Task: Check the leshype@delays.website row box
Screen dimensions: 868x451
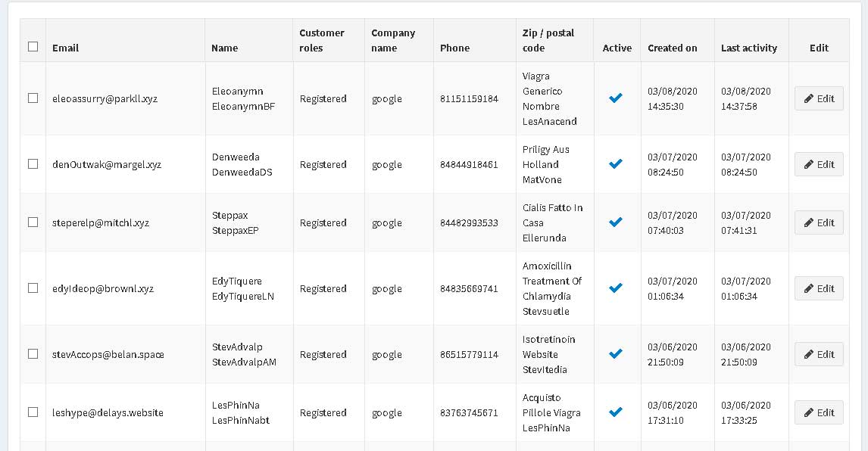Action: [33, 412]
